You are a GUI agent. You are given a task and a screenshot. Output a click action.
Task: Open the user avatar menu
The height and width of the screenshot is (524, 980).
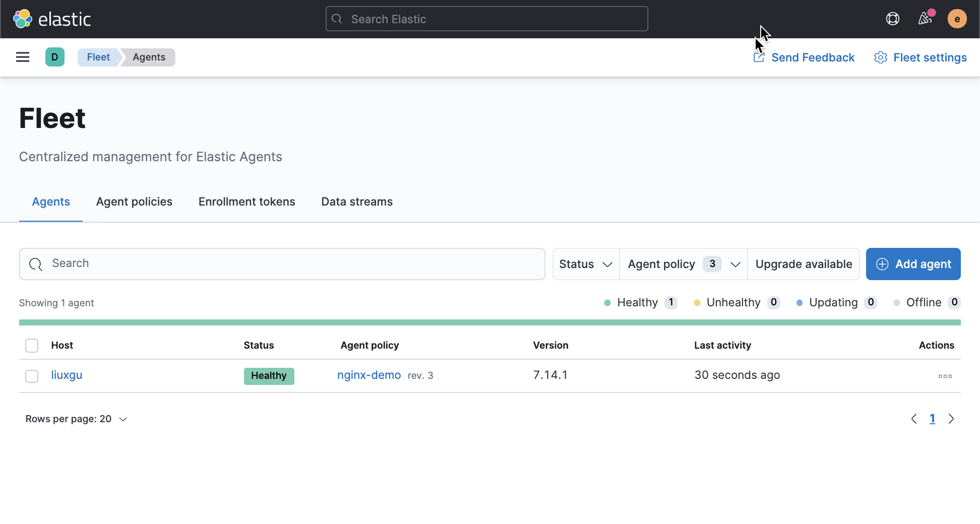click(x=957, y=19)
